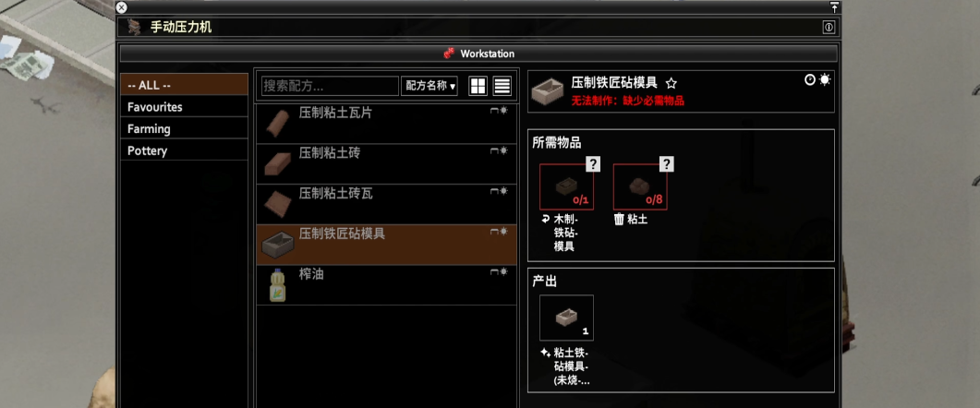The width and height of the screenshot is (980, 408).
Task: Select the Farming category
Action: coord(184,128)
